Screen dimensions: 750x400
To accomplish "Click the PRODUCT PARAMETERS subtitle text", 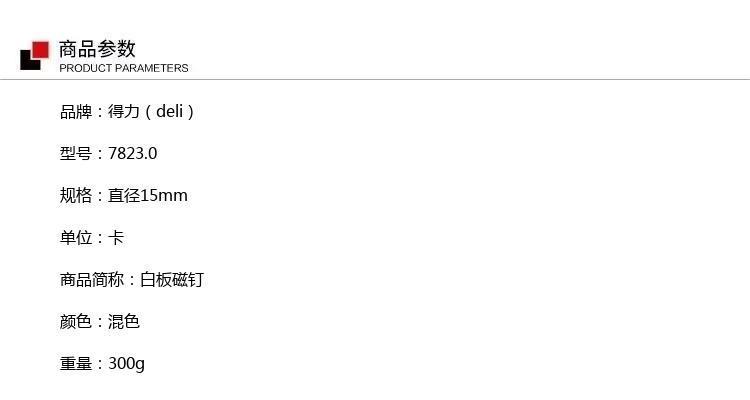I will [124, 68].
